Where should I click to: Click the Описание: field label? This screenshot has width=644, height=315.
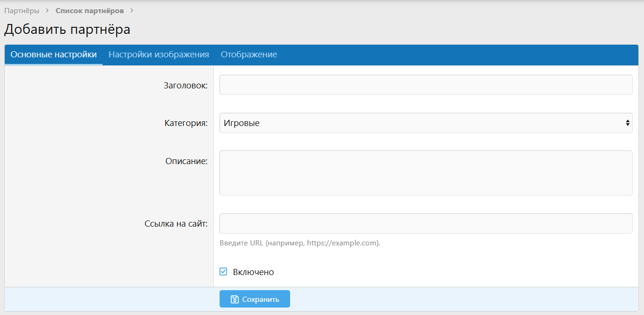[186, 161]
